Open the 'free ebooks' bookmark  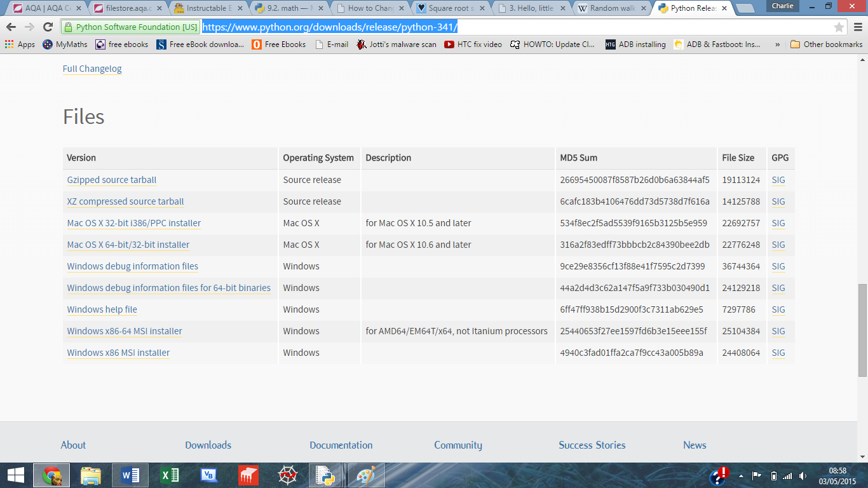tap(121, 44)
